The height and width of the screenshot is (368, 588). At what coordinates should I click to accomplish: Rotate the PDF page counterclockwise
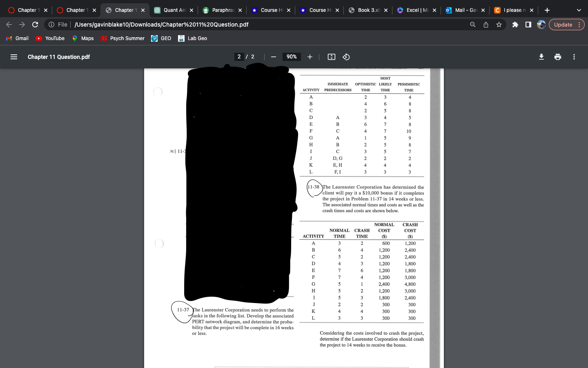346,57
